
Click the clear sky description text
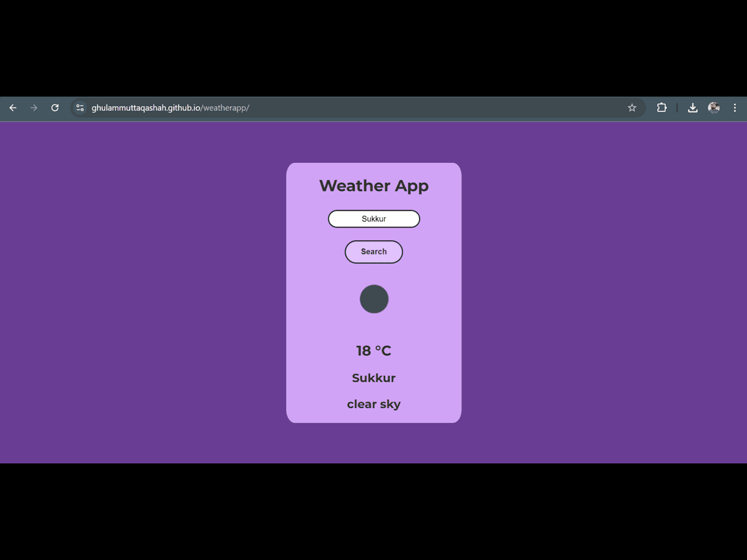click(374, 404)
